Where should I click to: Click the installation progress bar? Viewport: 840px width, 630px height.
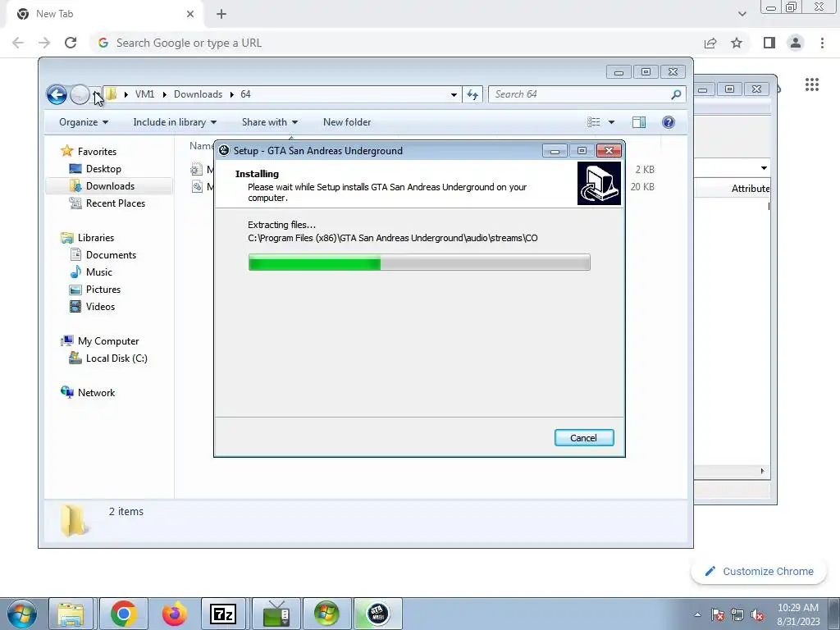pyautogui.click(x=419, y=262)
